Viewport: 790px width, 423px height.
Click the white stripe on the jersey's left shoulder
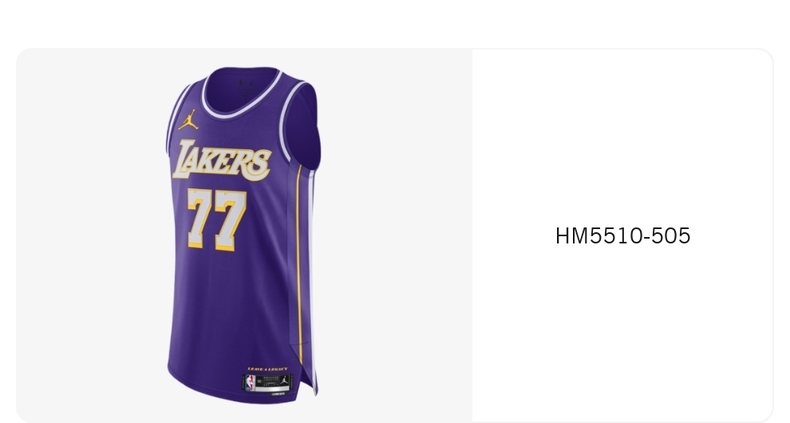pos(172,118)
